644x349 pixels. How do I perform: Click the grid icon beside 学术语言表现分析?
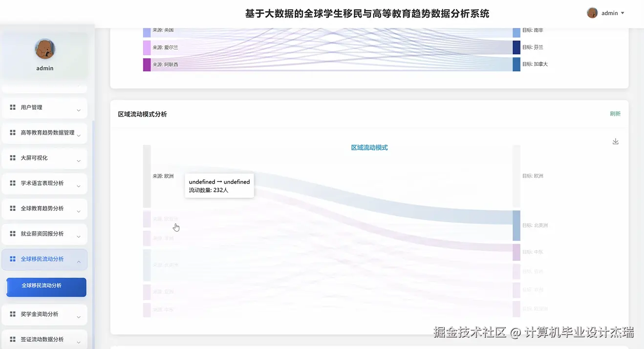point(13,184)
